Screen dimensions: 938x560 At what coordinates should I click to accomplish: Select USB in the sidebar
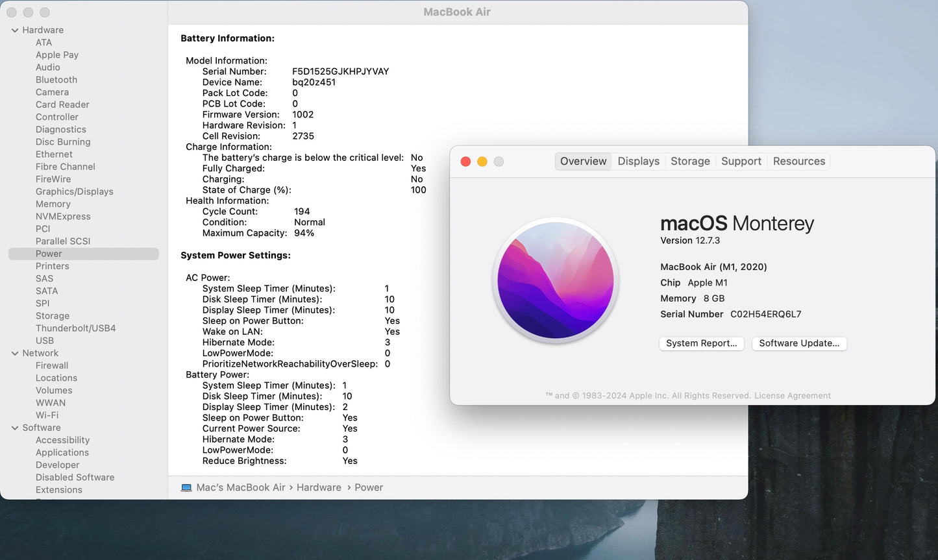tap(45, 341)
